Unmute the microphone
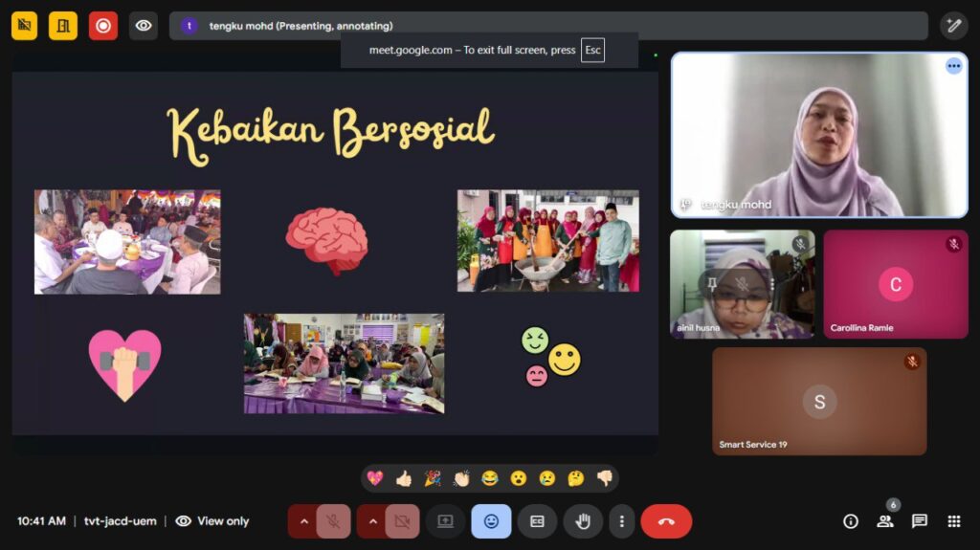 333,521
